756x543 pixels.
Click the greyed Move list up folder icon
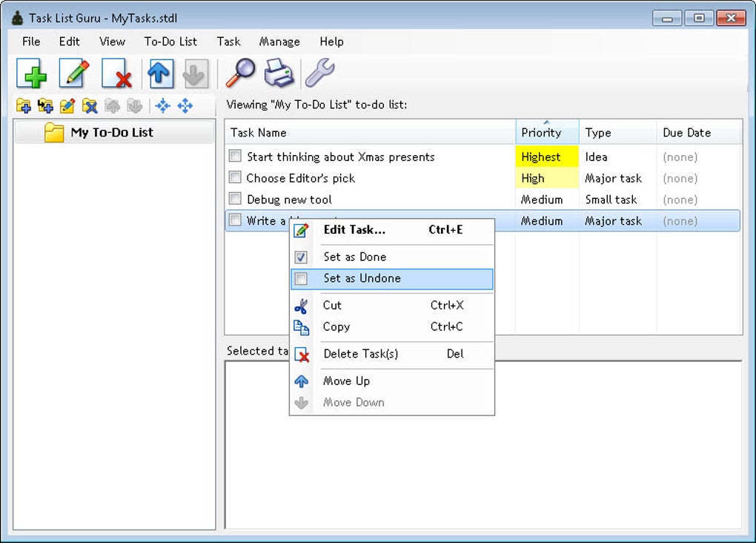113,105
